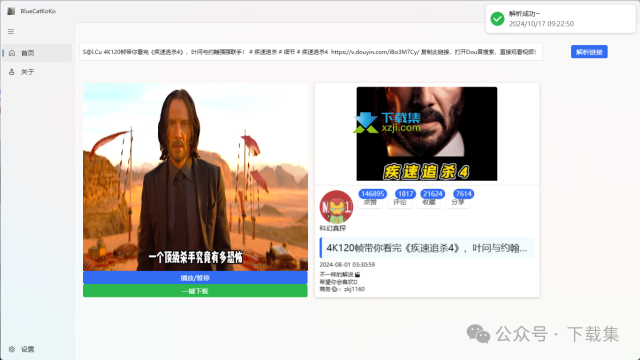The width and height of the screenshot is (640, 360).
Task: Click the 1817 comments badge
Action: pyautogui.click(x=405, y=194)
